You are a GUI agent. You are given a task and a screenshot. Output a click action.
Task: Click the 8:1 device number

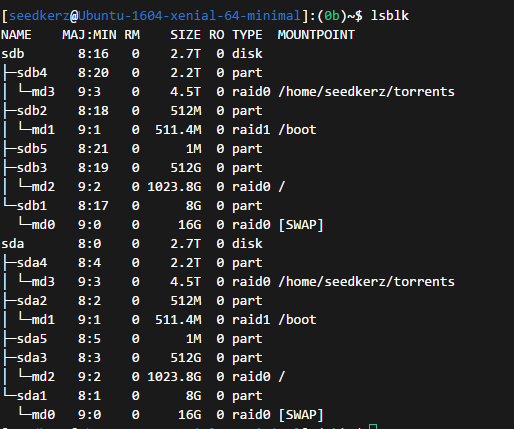(89, 396)
